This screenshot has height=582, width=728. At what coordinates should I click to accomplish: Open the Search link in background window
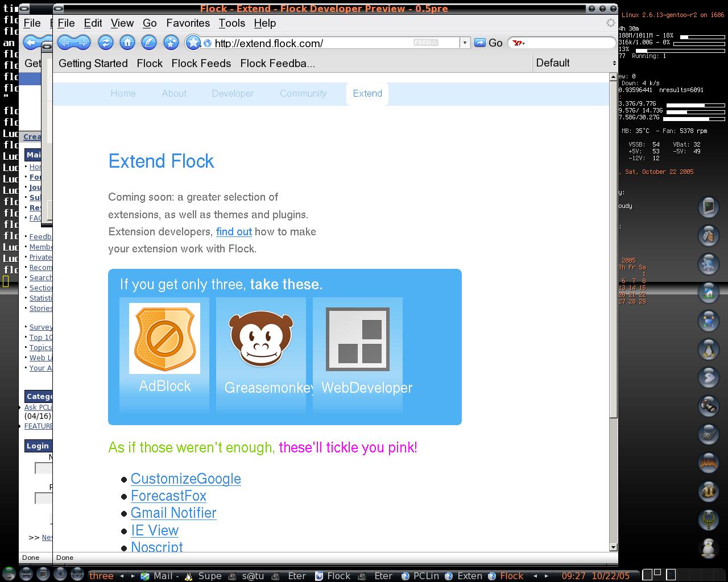(41, 277)
